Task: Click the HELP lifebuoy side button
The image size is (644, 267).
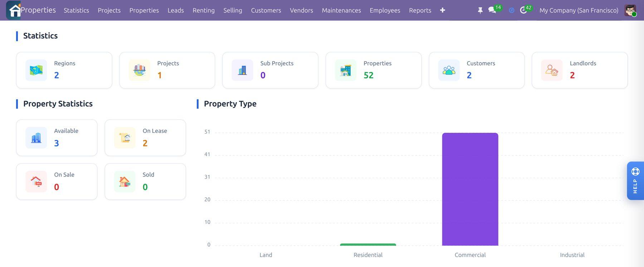Action: [635, 181]
